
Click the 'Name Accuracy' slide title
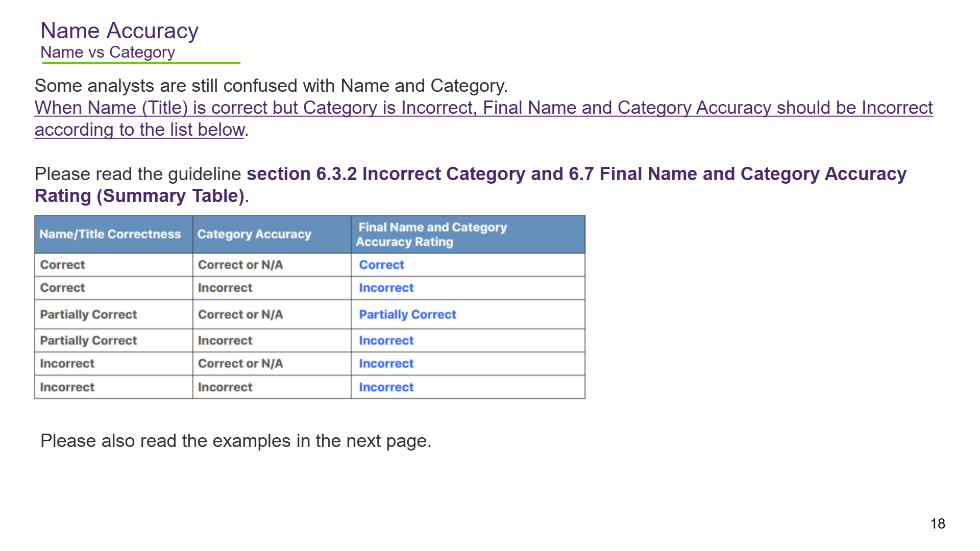[119, 31]
